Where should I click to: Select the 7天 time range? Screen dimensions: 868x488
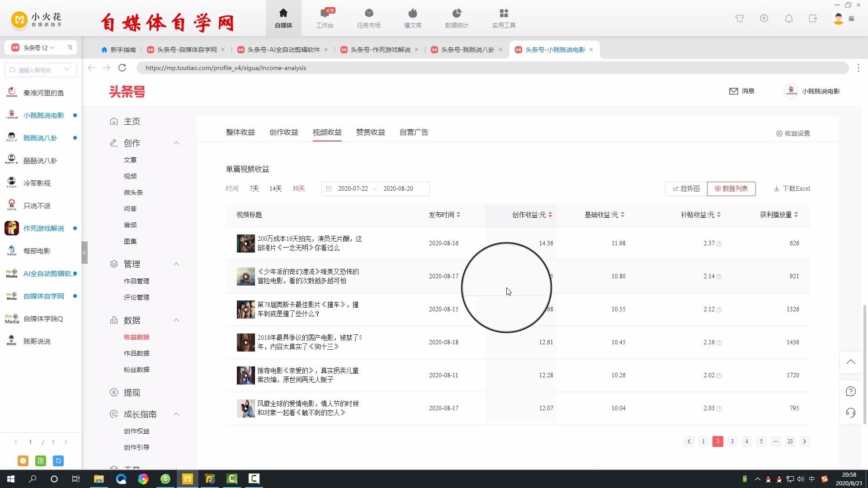click(x=254, y=188)
